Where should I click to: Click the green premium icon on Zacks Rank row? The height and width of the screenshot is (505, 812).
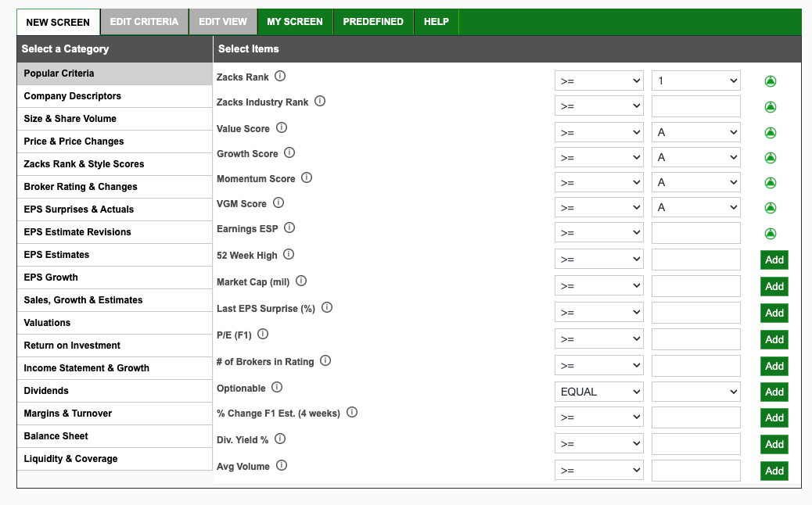pos(770,81)
